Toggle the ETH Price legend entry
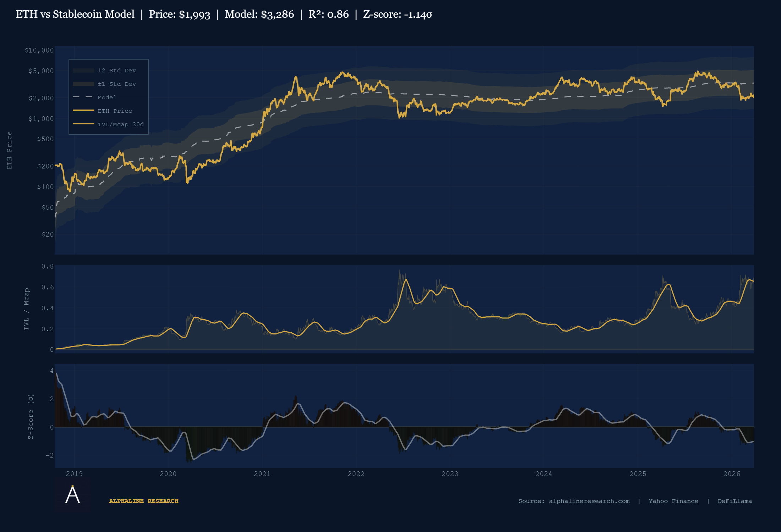Viewport: 781px width, 532px height. tap(114, 111)
